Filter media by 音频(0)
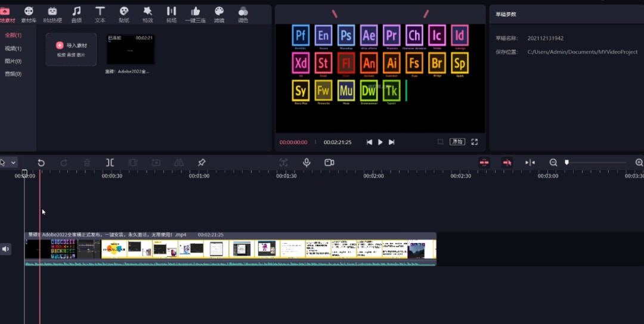 pos(13,74)
